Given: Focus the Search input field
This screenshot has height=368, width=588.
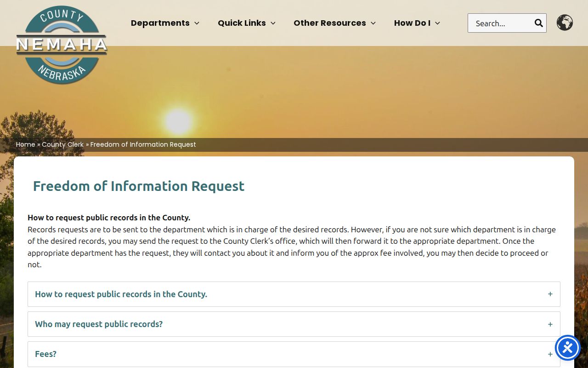Looking at the screenshot, I should (x=501, y=23).
